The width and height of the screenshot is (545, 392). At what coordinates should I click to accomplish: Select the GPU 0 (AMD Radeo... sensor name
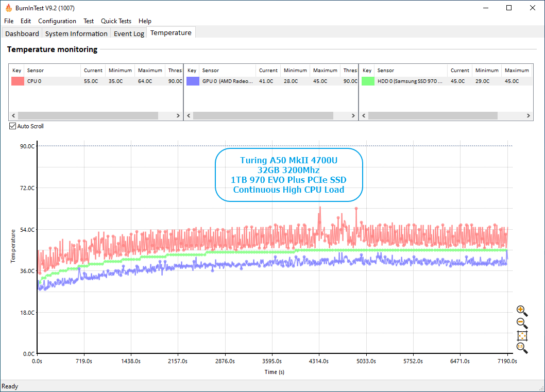point(228,81)
